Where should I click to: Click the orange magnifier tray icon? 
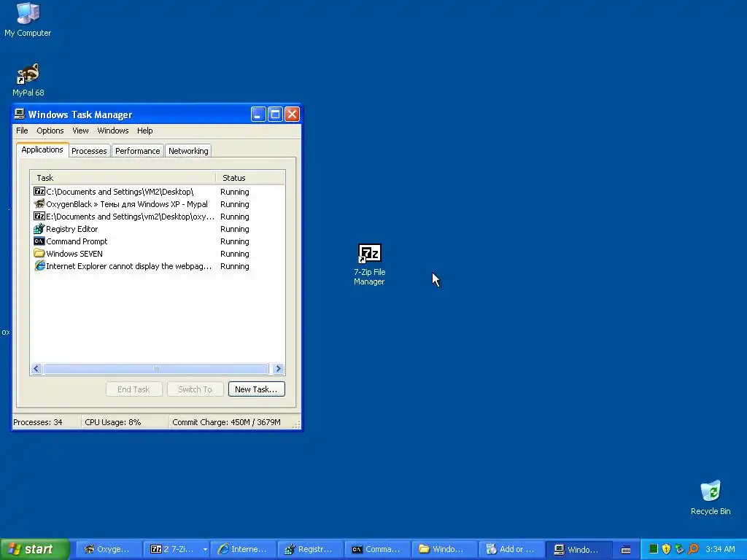693,549
